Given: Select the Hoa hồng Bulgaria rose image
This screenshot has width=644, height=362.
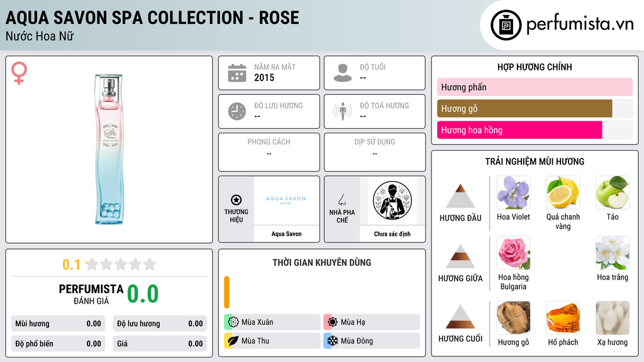Looking at the screenshot, I should (x=513, y=253).
